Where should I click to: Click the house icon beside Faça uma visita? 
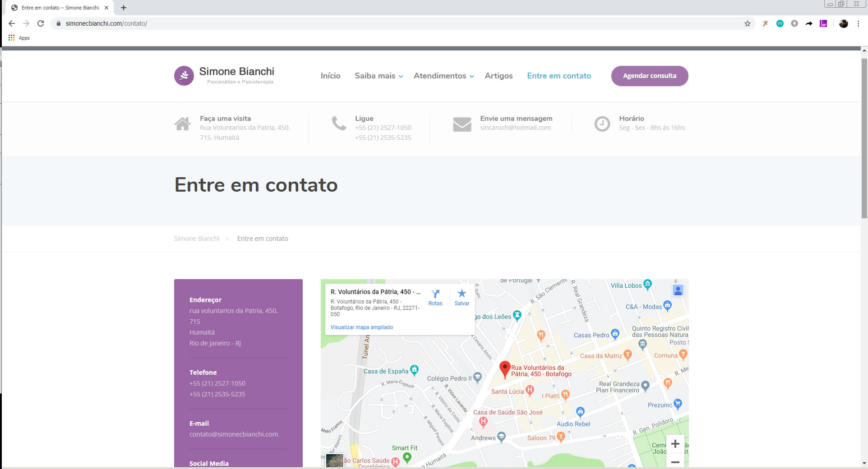tap(183, 124)
